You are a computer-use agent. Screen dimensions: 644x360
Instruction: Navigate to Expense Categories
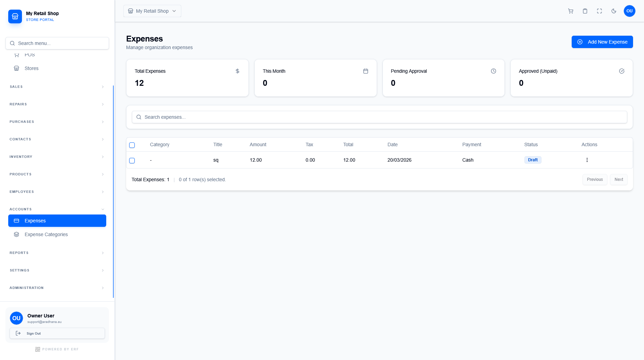46,234
